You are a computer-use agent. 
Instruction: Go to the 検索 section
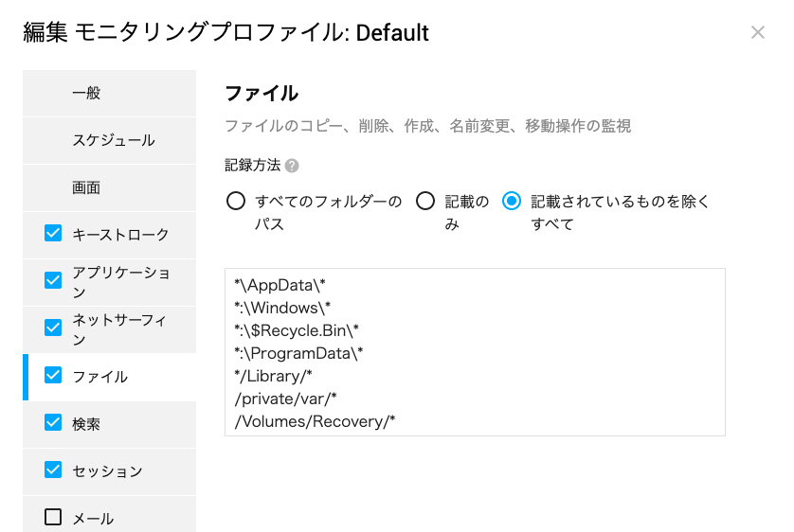[86, 424]
